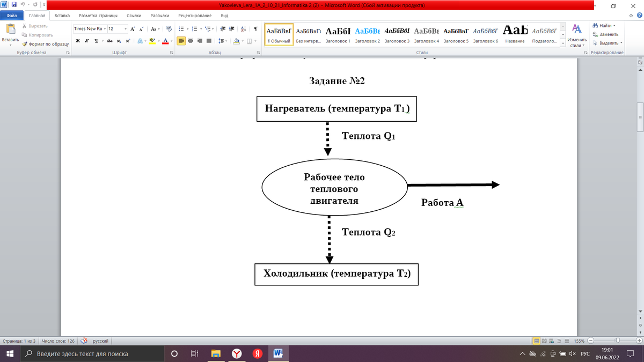Viewport: 644px width, 362px height.
Task: Apply superscript formatting
Action: coord(128,40)
